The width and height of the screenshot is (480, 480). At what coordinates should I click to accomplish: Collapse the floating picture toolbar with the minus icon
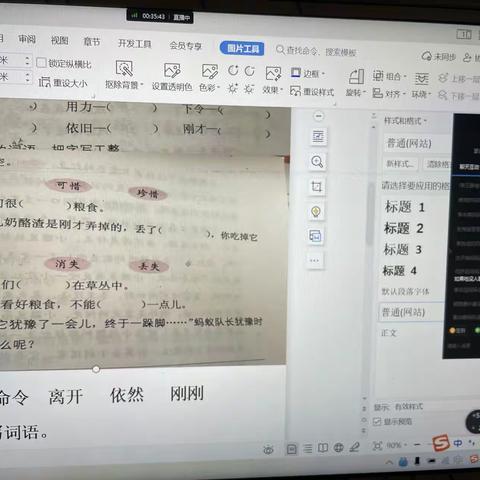pos(318,116)
